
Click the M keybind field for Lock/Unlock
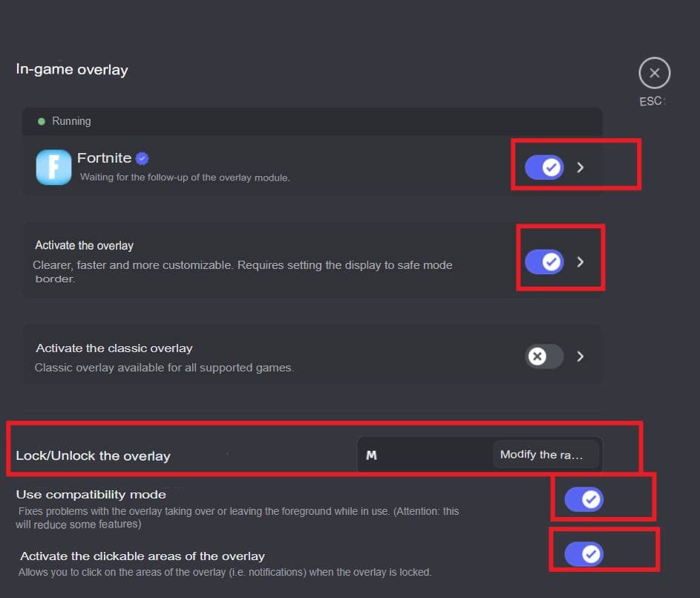tap(425, 455)
